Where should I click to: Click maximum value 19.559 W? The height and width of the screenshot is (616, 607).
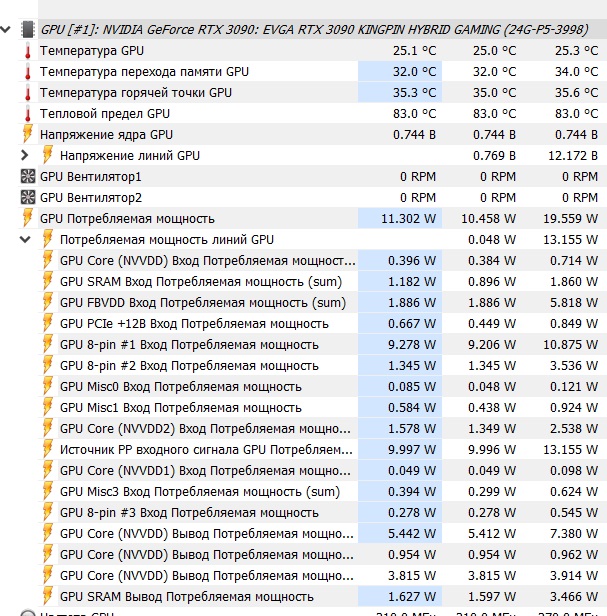tap(570, 219)
